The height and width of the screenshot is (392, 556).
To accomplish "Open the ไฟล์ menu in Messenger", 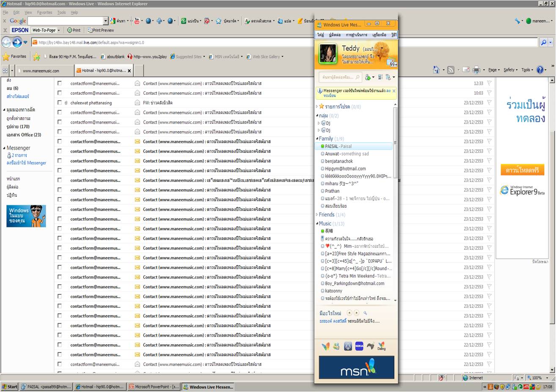I will click(321, 35).
